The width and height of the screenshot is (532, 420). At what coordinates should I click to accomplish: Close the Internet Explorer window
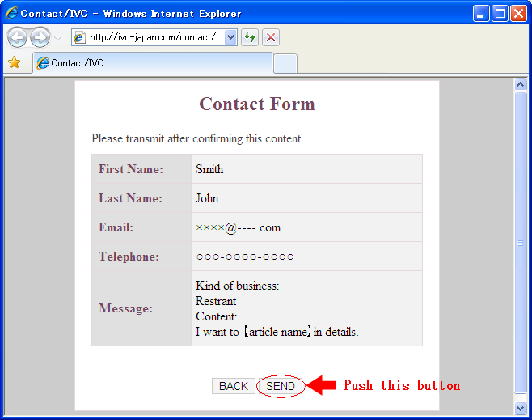(x=519, y=13)
